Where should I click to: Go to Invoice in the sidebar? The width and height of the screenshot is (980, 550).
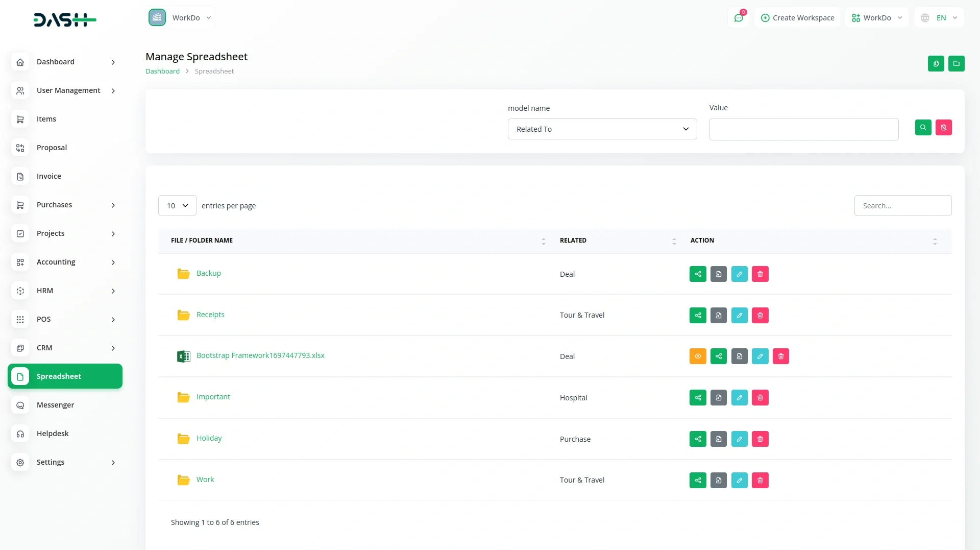click(x=49, y=176)
